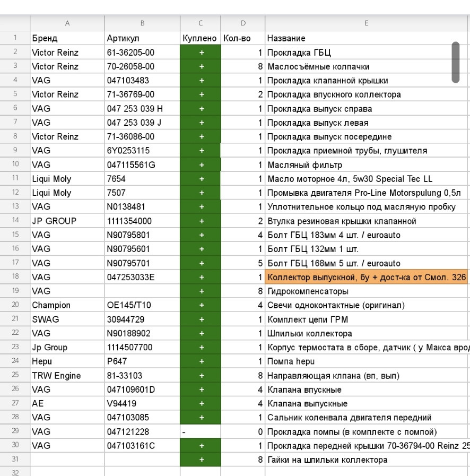Click green '+' cell for Помпа hepu row
The width and height of the screenshot is (470, 476).
point(201,361)
